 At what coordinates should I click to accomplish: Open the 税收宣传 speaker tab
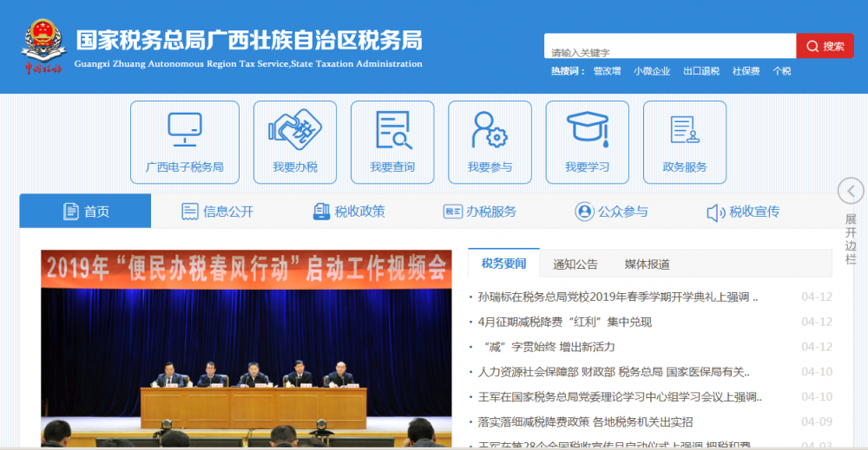pos(743,212)
